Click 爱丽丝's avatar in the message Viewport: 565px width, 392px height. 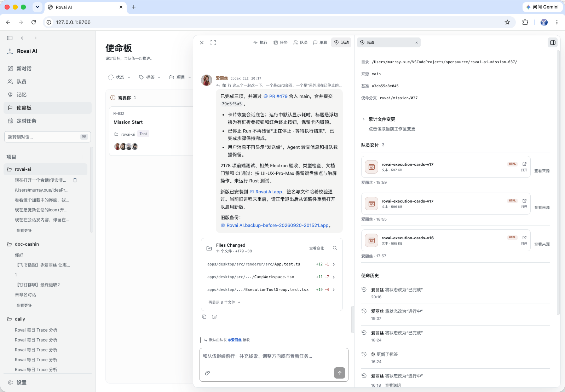[207, 80]
